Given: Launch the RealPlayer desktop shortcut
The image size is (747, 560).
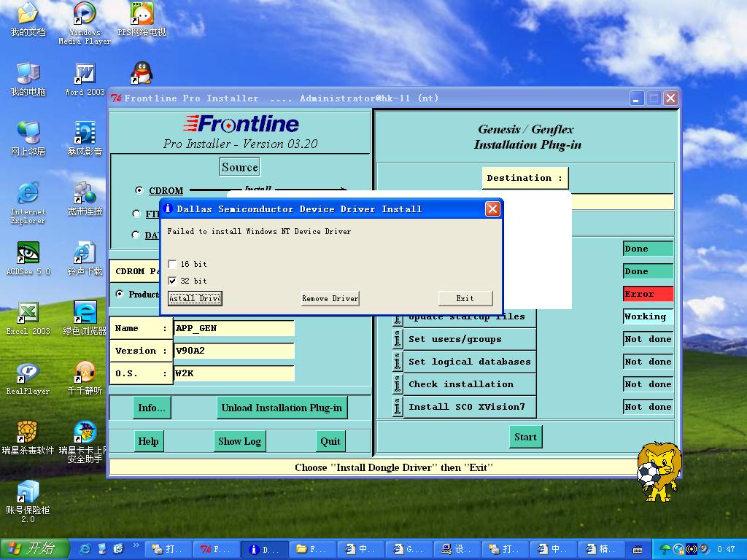Looking at the screenshot, I should [28, 378].
